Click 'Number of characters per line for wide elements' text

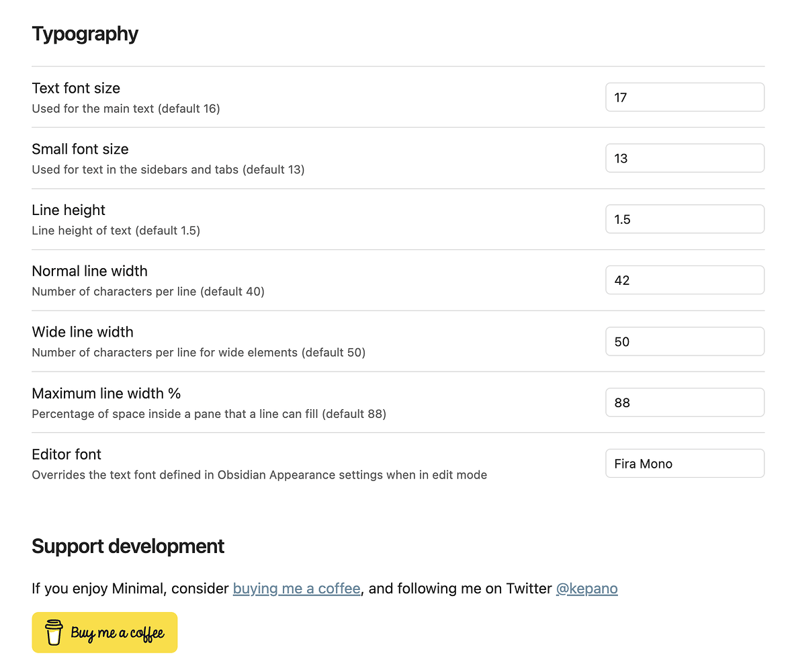click(x=199, y=353)
